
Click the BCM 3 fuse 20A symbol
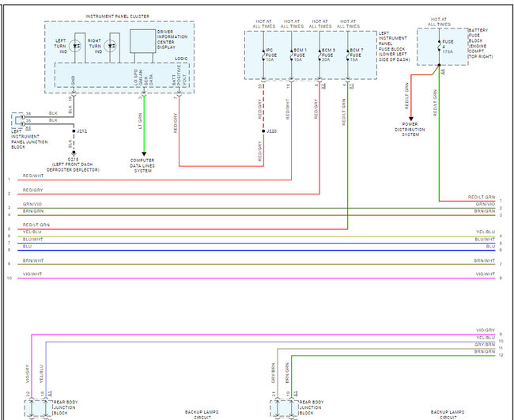pos(320,55)
